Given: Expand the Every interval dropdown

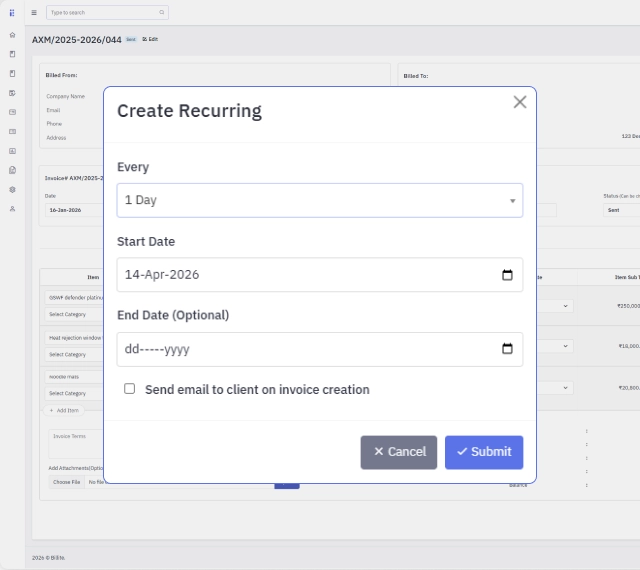Looking at the screenshot, I should (319, 200).
